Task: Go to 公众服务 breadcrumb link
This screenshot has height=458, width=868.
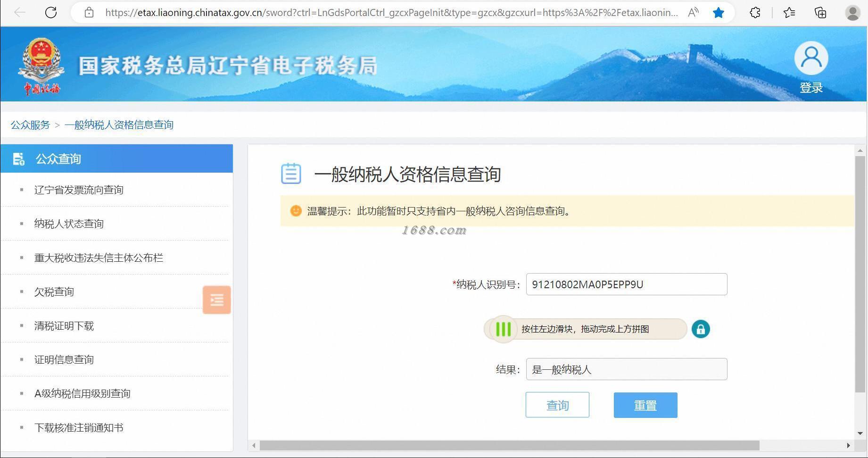Action: pos(31,125)
